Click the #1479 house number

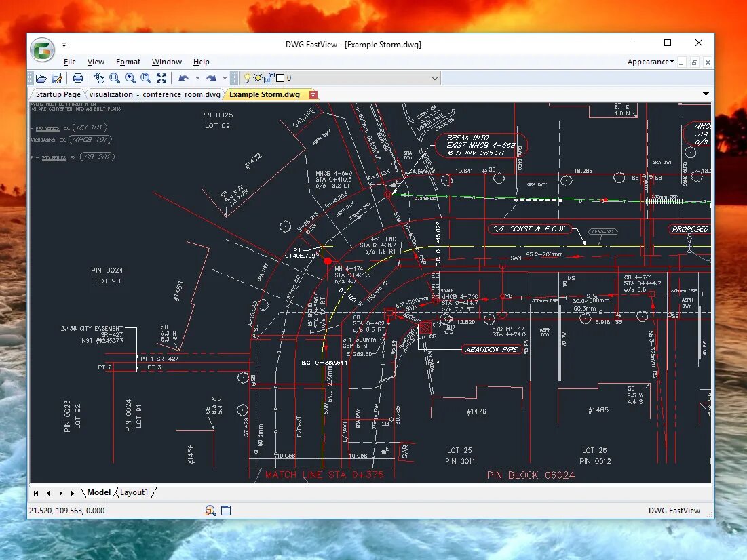476,412
